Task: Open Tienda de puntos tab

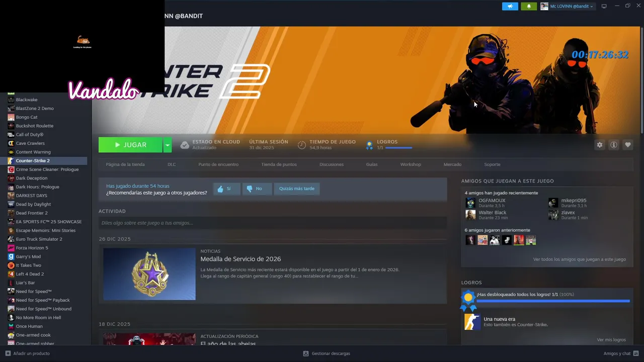Action: pos(279,164)
